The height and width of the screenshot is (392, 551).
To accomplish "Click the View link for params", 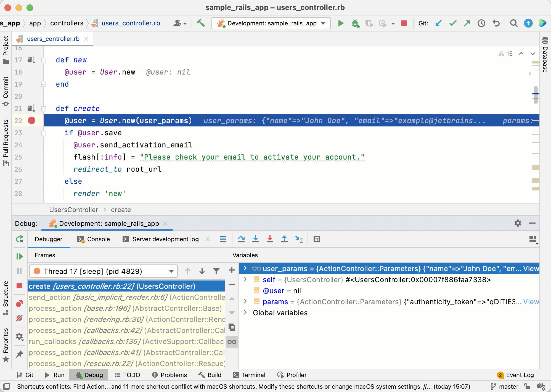I will click(x=531, y=302).
